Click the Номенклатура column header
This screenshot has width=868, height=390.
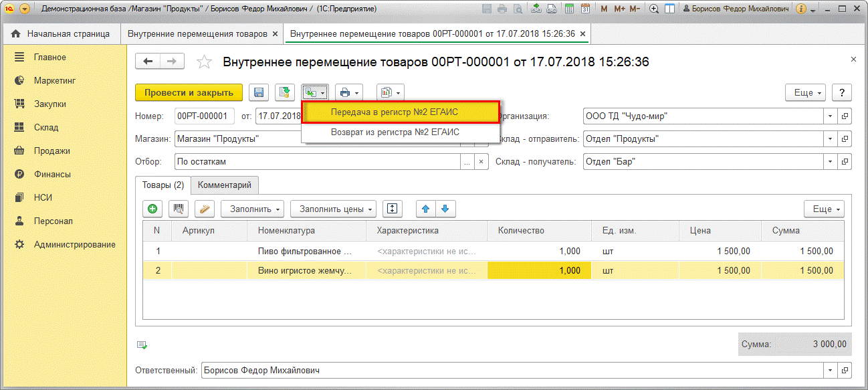[308, 231]
